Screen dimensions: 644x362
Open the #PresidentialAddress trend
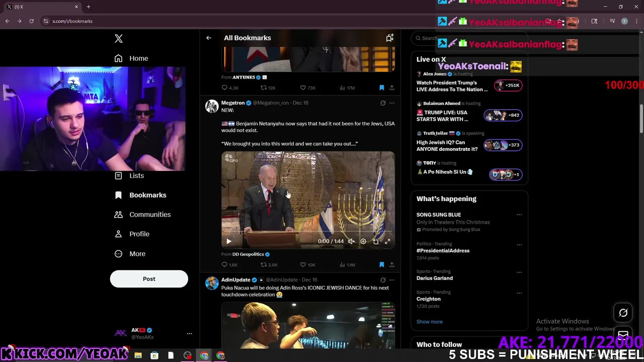[443, 250]
